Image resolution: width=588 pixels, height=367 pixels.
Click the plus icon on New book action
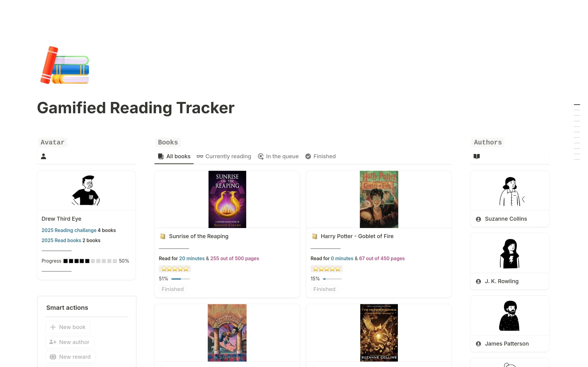click(x=53, y=327)
